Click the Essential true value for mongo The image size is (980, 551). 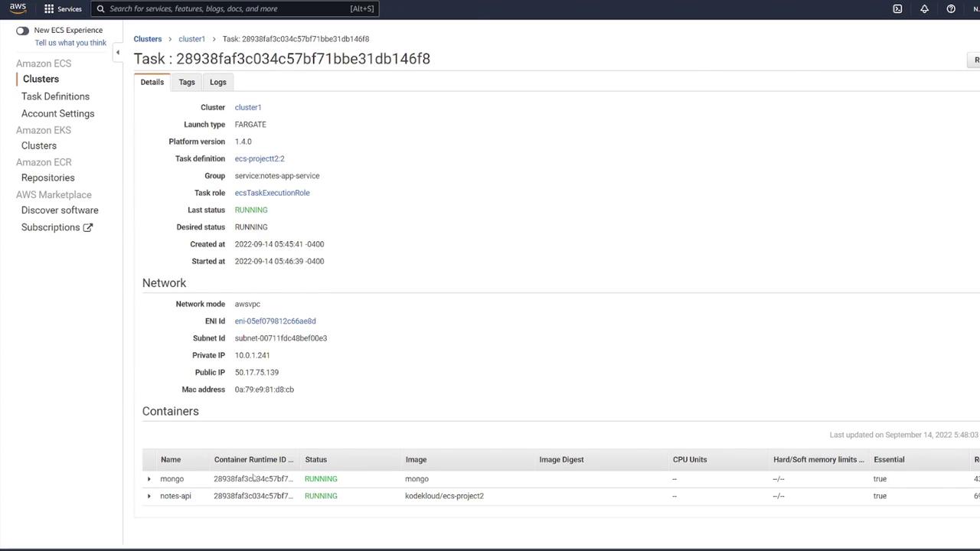880,479
